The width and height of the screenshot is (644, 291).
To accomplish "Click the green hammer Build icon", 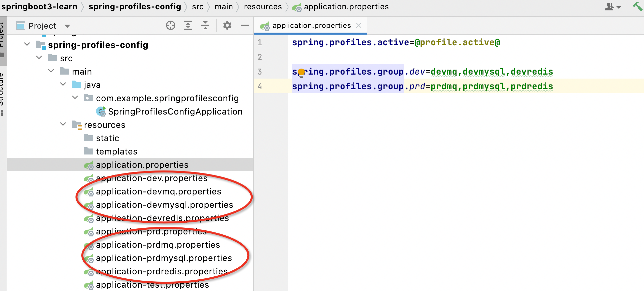I will (x=637, y=6).
